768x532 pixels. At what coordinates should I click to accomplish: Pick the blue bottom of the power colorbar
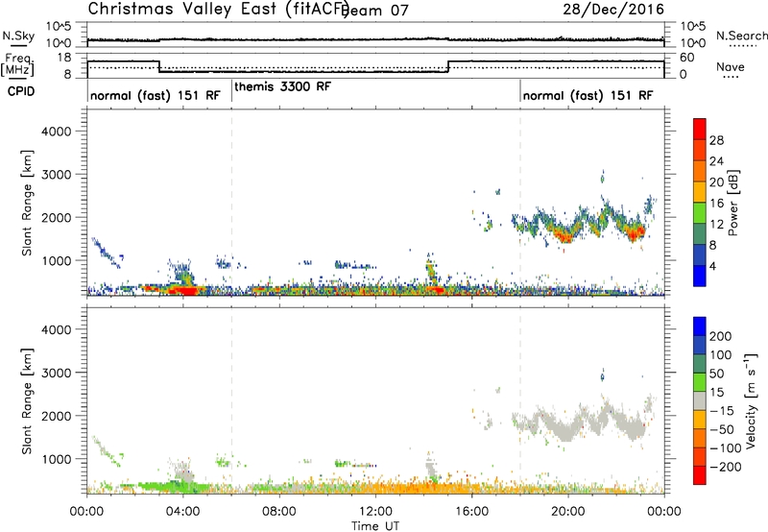(x=700, y=276)
